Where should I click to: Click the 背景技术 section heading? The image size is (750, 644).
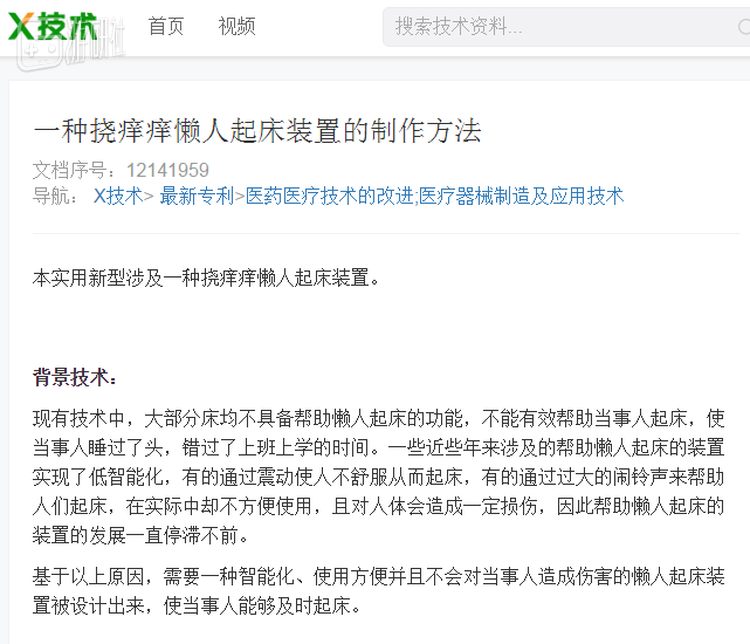75,377
